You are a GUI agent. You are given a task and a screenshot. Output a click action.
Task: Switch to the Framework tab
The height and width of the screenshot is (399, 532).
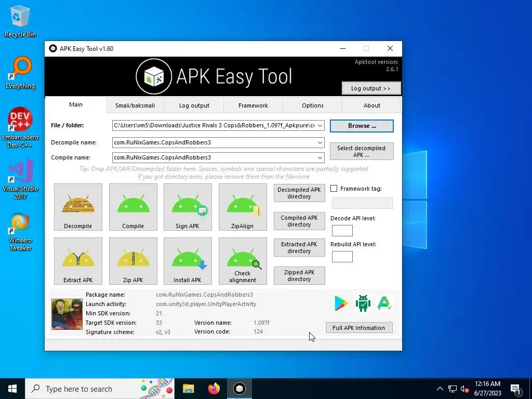click(x=253, y=105)
